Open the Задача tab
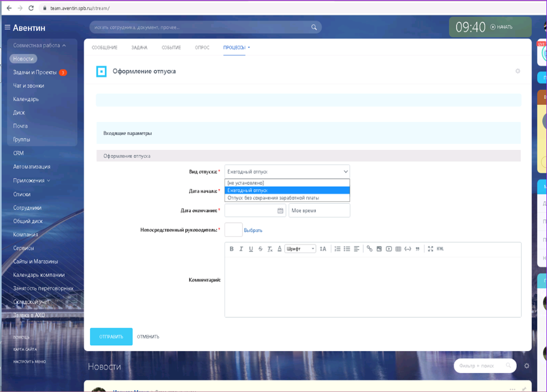 139,47
